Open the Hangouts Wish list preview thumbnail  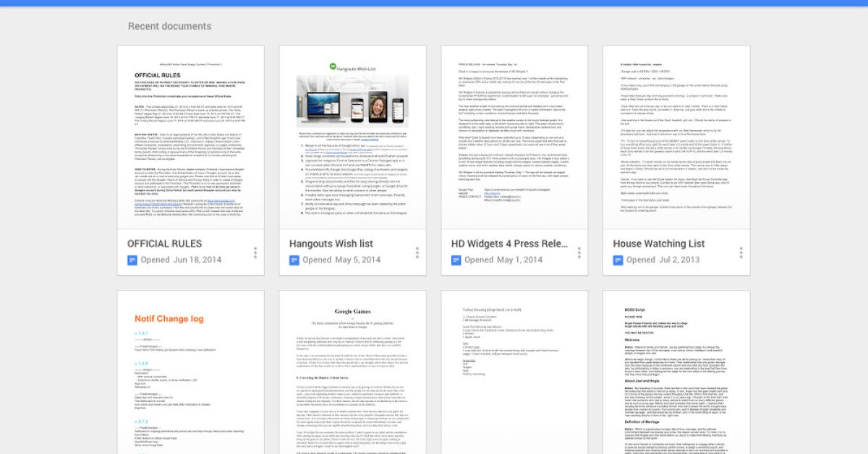click(353, 137)
